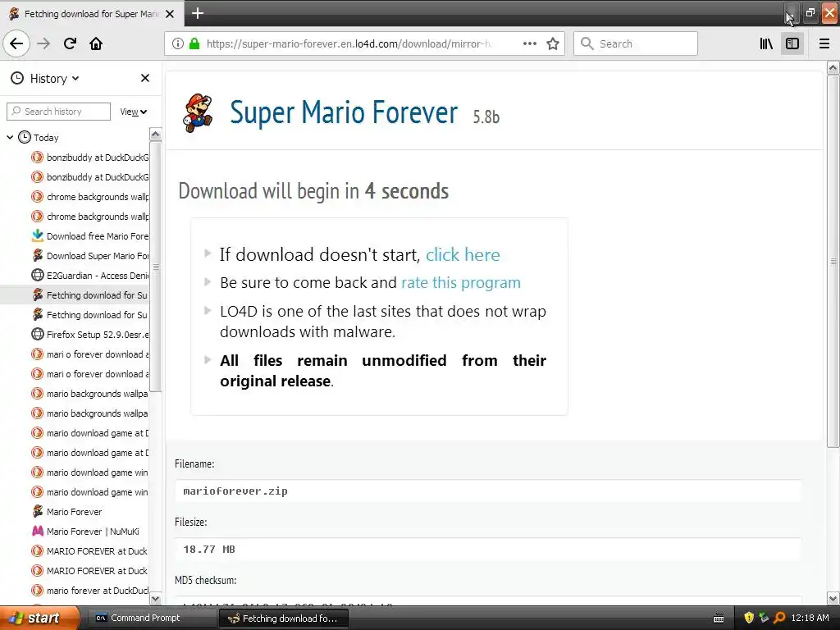This screenshot has height=630, width=840.
Task: Open the History sidebar switcher dropdown
Action: point(45,78)
